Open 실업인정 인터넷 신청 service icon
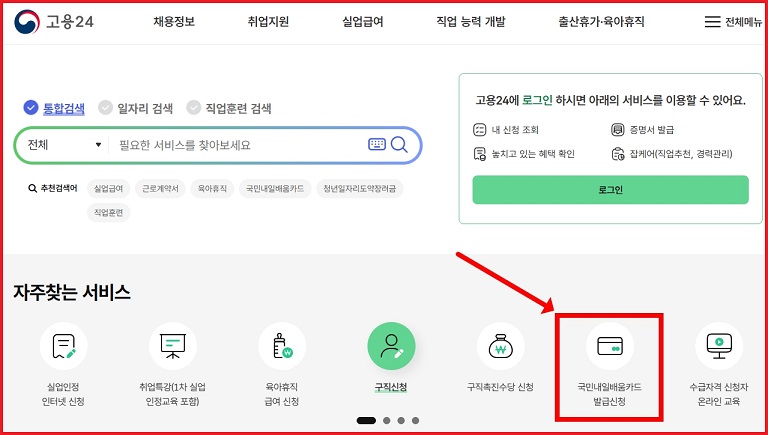The image size is (768, 435). click(64, 346)
